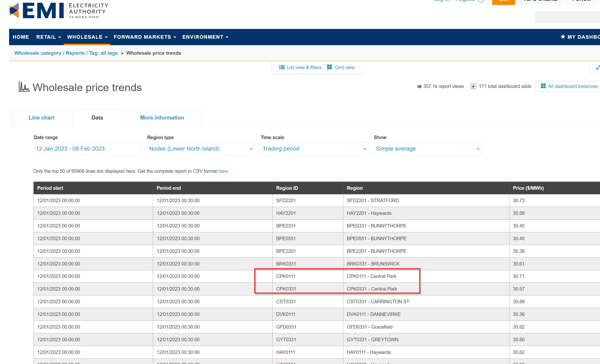Click the Wholesale category breadcrumb link
The height and width of the screenshot is (364, 600).
38,53
